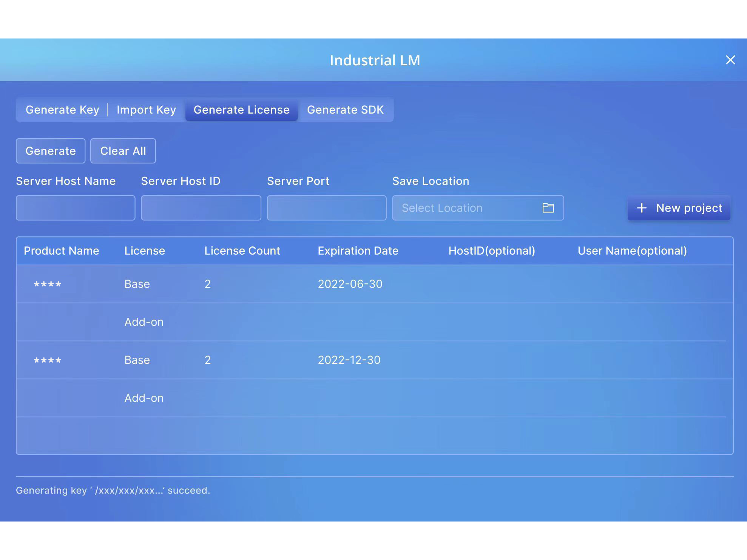
Task: Focus the Server Port input box
Action: coord(326,208)
